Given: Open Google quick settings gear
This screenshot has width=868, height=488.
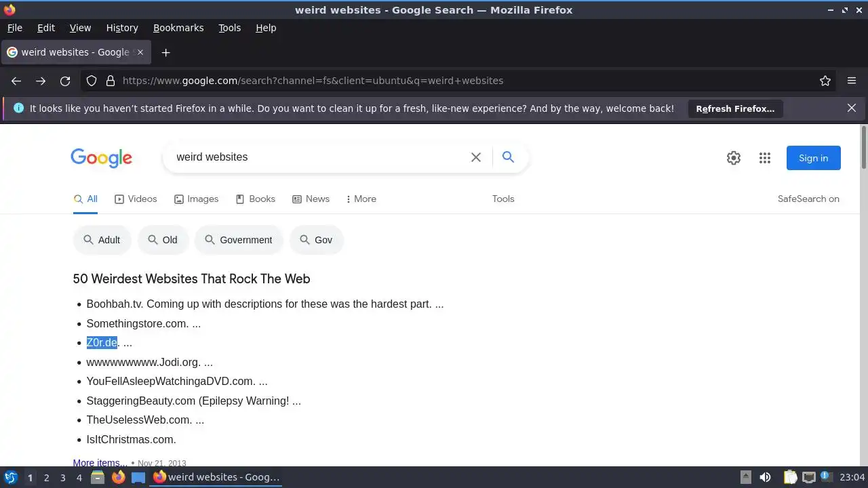Looking at the screenshot, I should 734,158.
